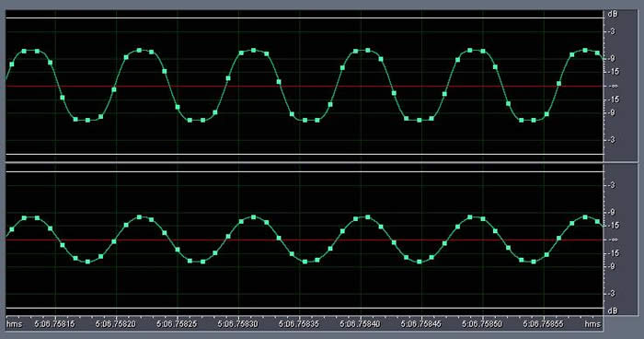Click the 5:06.75840 marker on the ruler

(x=361, y=324)
